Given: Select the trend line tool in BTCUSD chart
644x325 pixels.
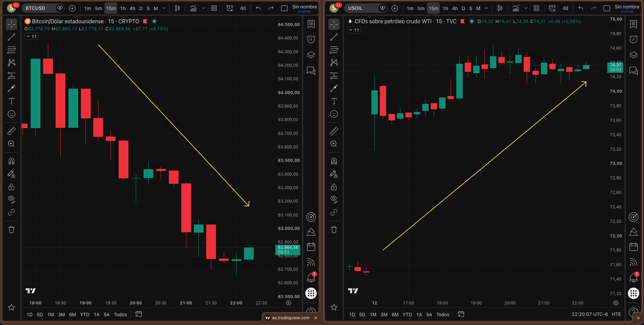Looking at the screenshot, I should click(11, 38).
